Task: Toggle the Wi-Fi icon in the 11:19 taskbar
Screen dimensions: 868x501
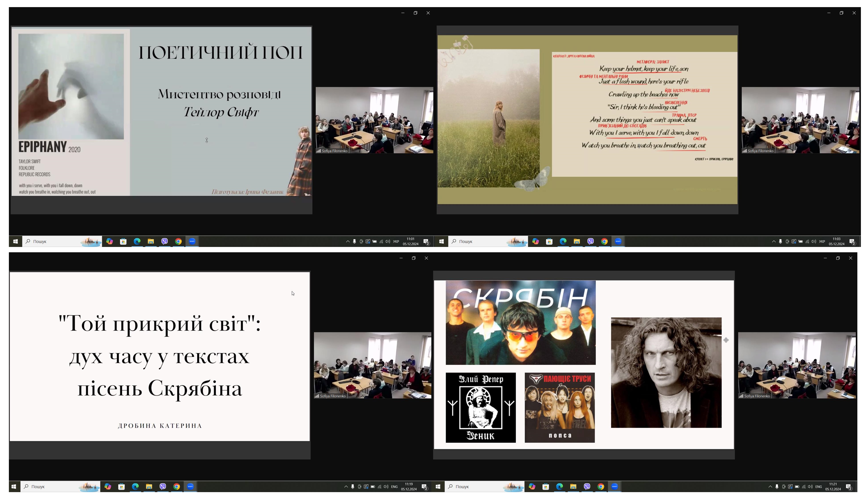Action: [379, 487]
